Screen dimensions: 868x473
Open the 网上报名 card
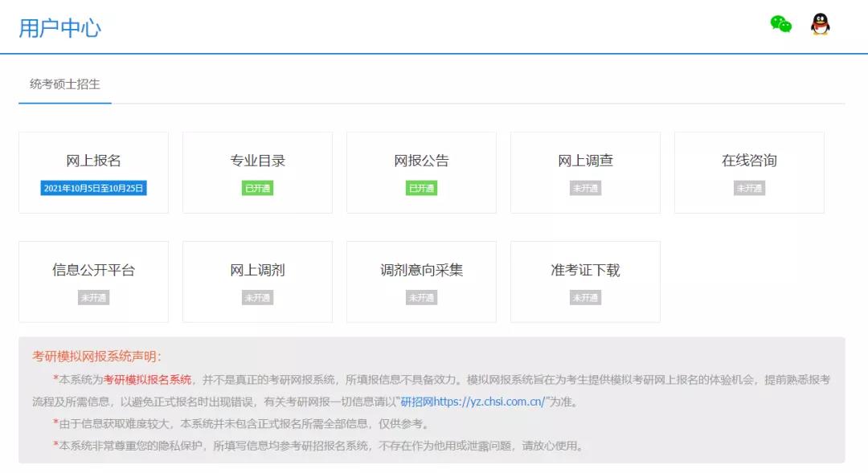[x=93, y=161]
